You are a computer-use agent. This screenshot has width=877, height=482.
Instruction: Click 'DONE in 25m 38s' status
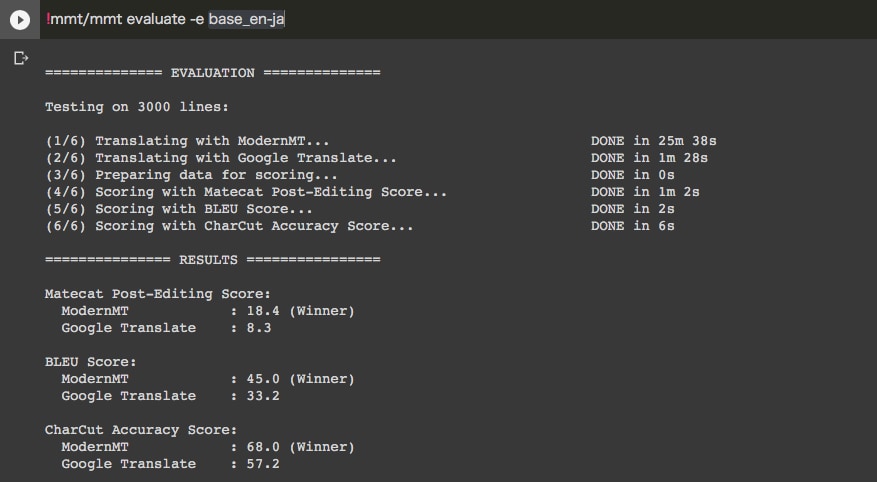pyautogui.click(x=654, y=141)
